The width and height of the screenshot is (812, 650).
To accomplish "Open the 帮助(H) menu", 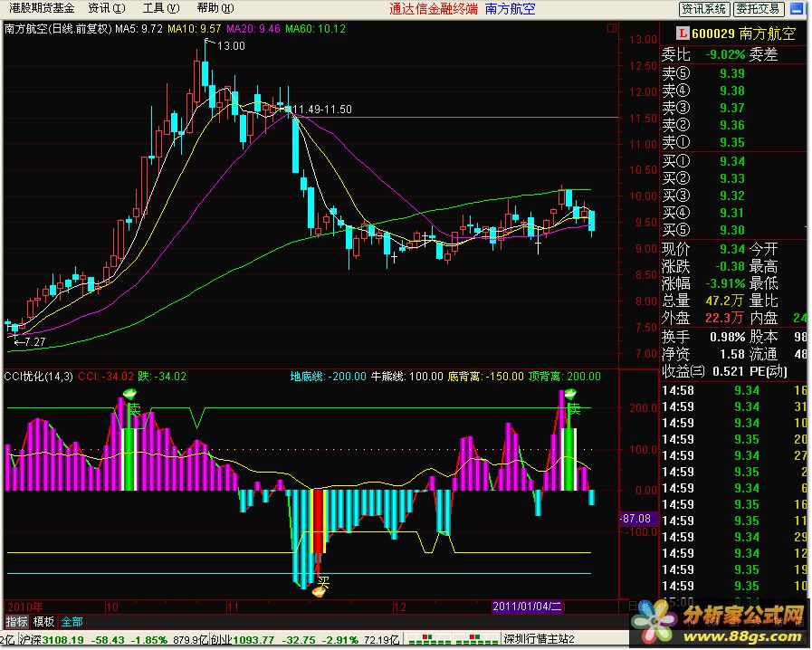I will point(215,8).
